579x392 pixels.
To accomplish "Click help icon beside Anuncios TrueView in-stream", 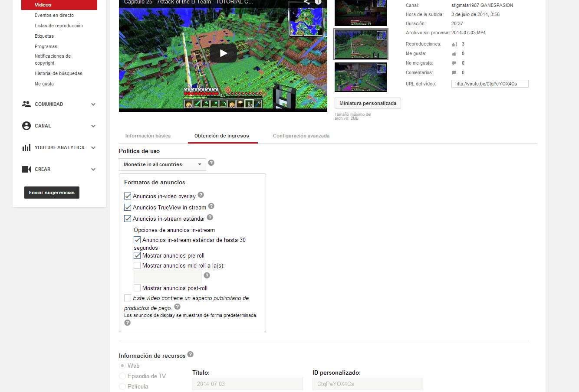I will 211,206.
